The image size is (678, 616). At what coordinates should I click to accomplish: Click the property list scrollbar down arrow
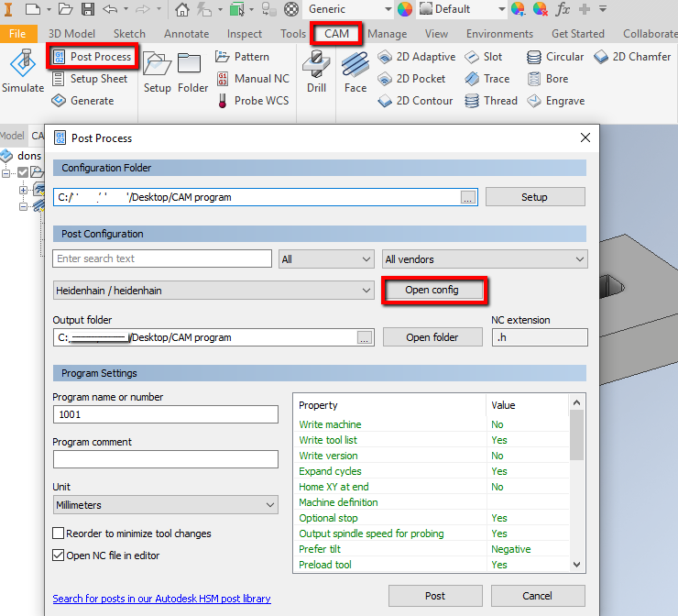click(576, 565)
